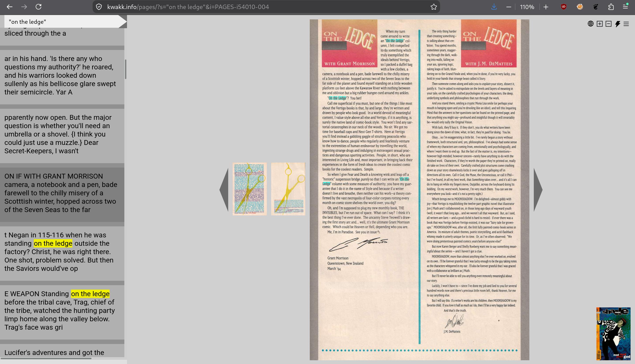Open the black paw-print extension icon
This screenshot has height=364, width=635.
[596, 7]
